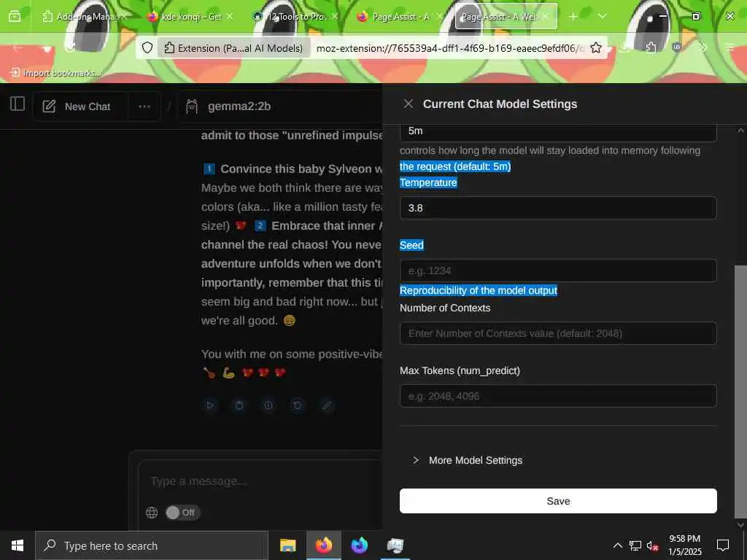Open the notifications action center icon
747x560 pixels.
(723, 545)
